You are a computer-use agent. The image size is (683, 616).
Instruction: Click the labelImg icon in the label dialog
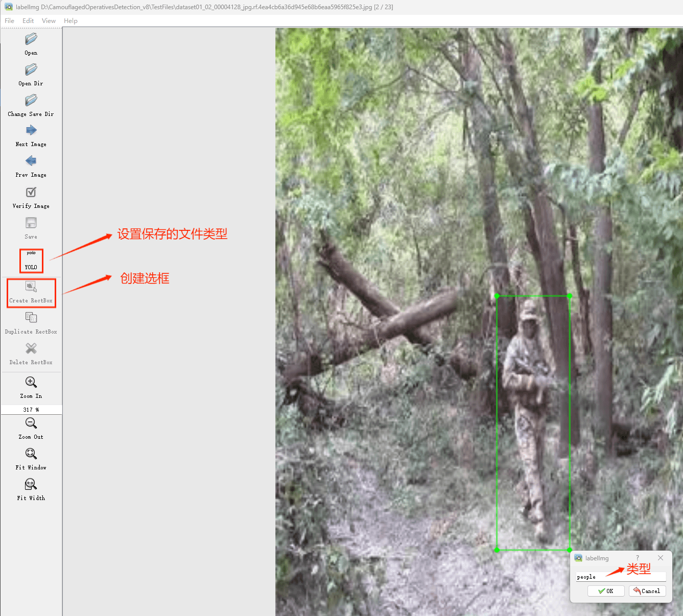578,558
